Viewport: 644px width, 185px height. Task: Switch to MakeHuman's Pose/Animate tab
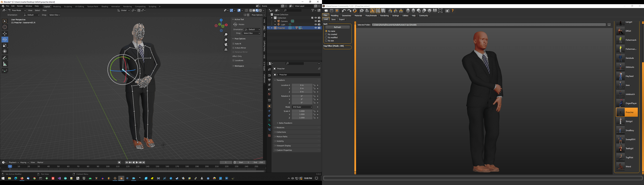pos(371,15)
